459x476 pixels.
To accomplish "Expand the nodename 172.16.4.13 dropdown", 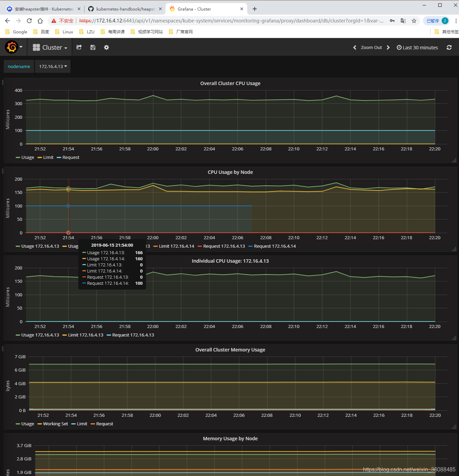I will [x=53, y=66].
